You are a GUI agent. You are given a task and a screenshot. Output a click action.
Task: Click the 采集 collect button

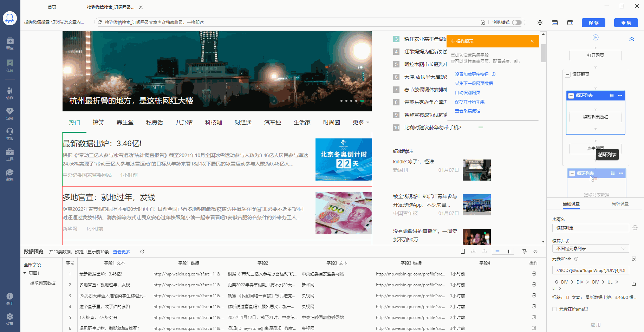click(626, 22)
